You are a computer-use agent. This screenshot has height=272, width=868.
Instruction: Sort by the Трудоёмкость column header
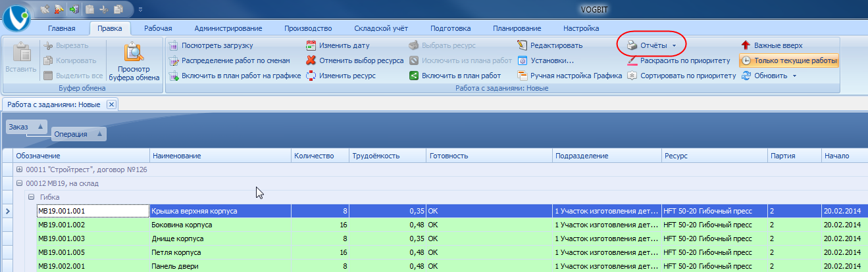pos(388,156)
